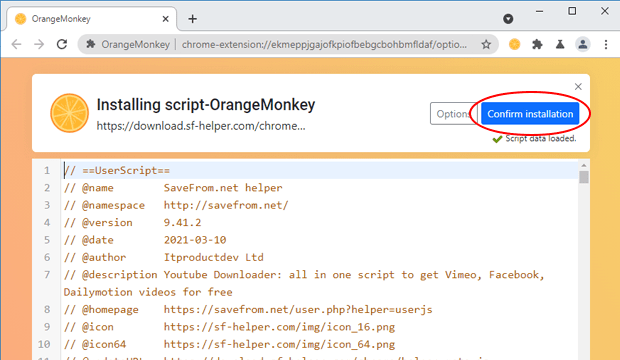
Task: Click the extension icon in address bar
Action: [x=91, y=44]
